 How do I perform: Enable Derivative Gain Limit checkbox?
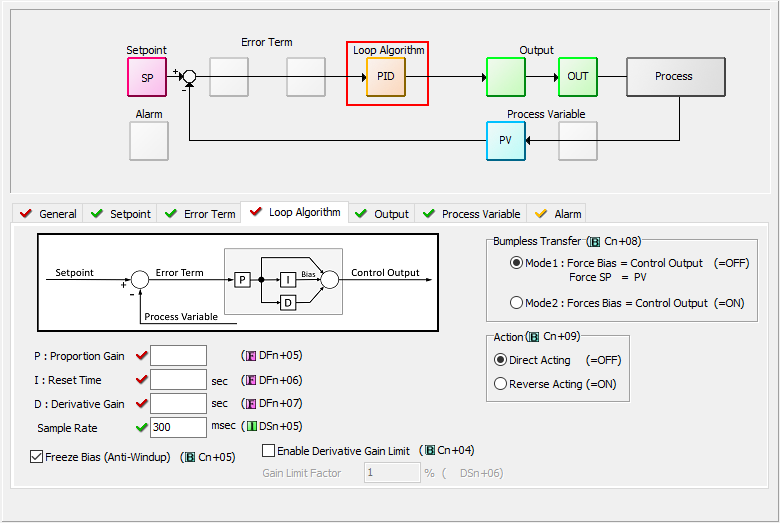coord(268,451)
